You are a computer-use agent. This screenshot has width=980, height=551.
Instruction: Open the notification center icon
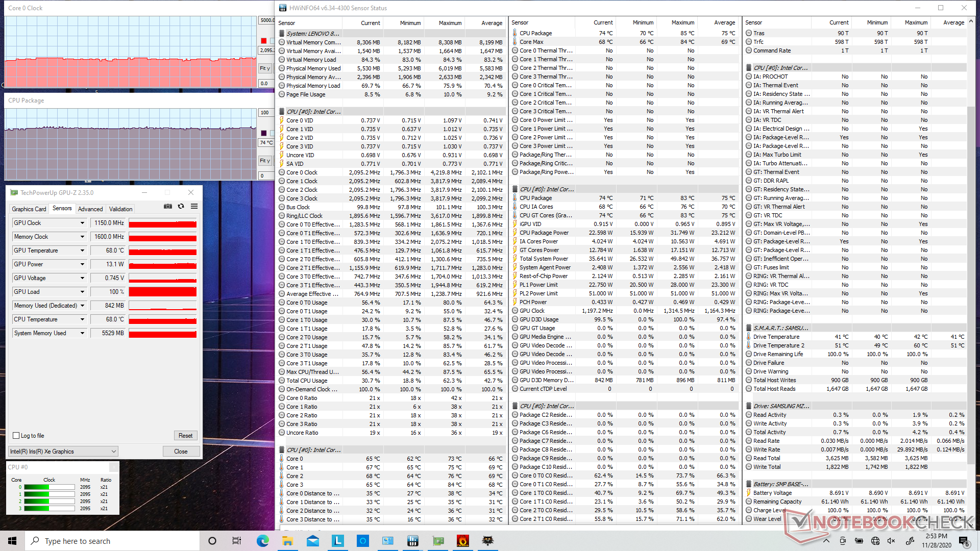pyautogui.click(x=964, y=541)
